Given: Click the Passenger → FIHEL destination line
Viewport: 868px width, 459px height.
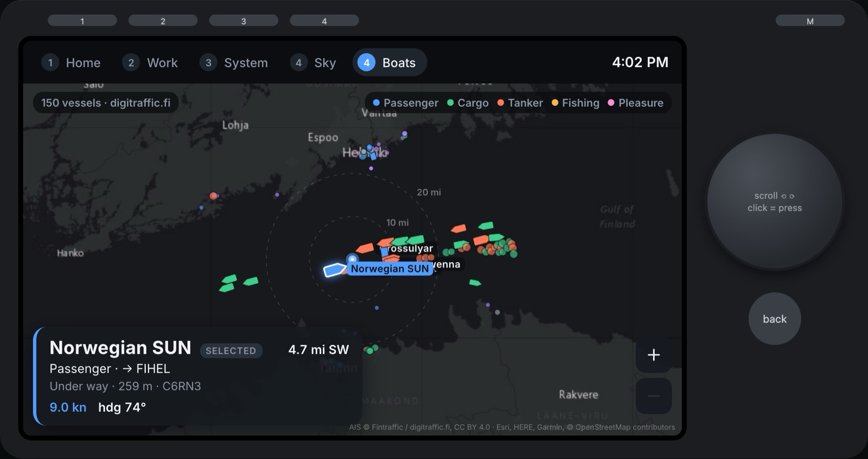Looking at the screenshot, I should [x=110, y=369].
